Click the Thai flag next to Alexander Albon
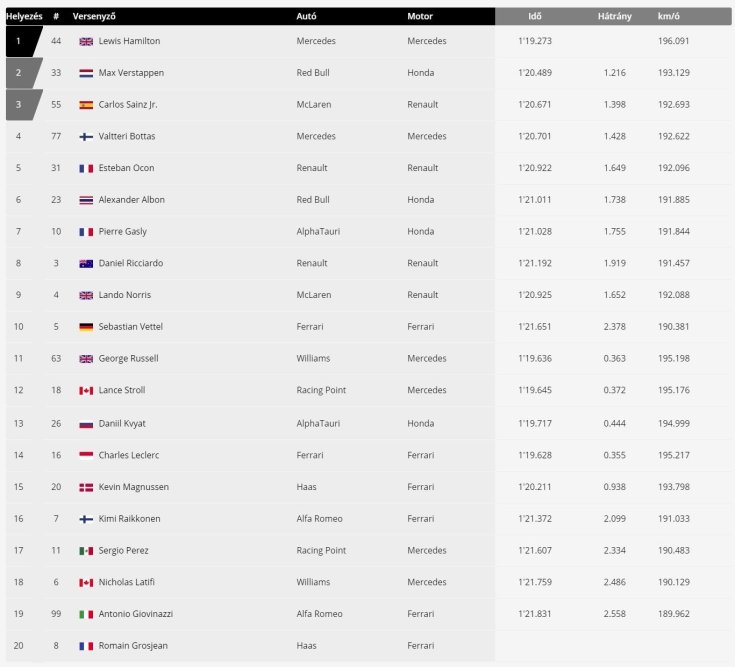 point(86,200)
